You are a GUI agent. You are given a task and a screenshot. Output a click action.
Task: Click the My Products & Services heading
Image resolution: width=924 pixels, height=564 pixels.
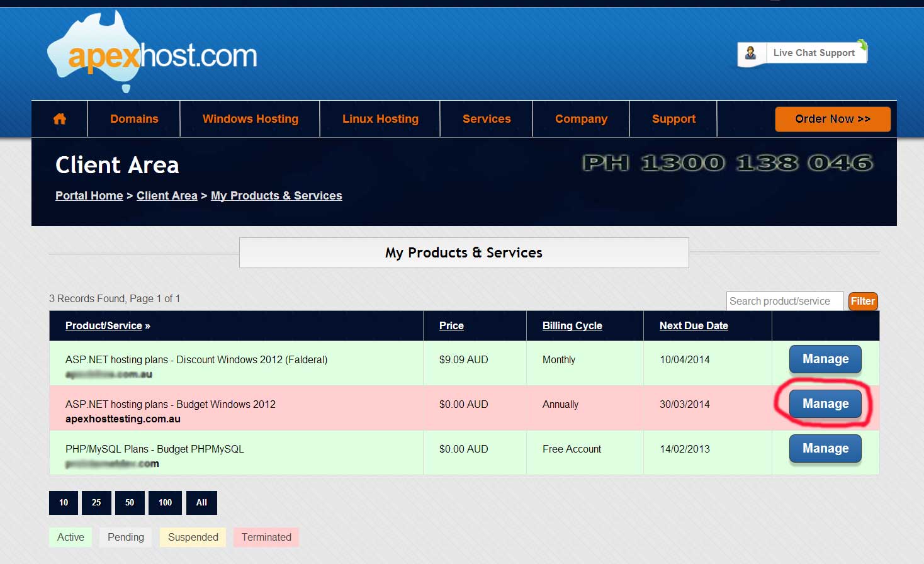pos(464,252)
